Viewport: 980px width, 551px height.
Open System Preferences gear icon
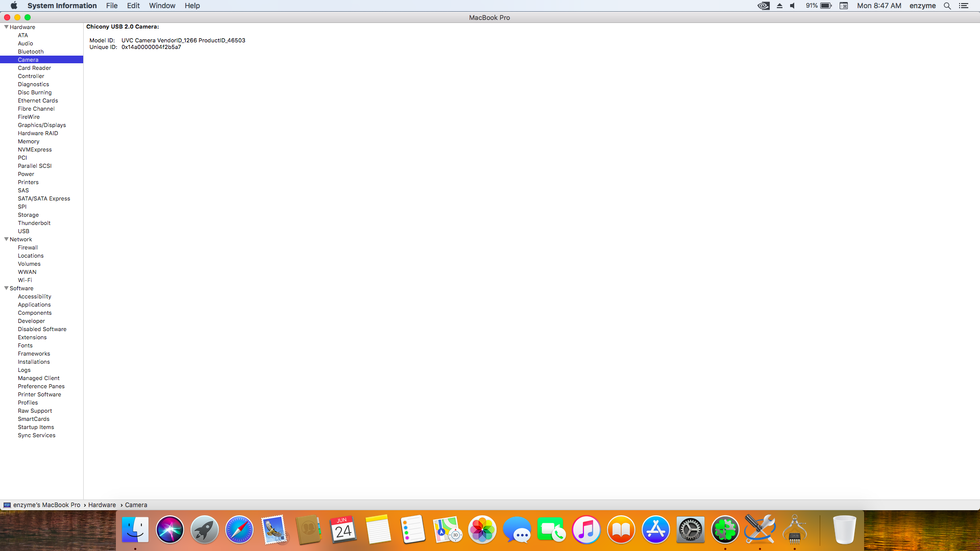coord(690,530)
